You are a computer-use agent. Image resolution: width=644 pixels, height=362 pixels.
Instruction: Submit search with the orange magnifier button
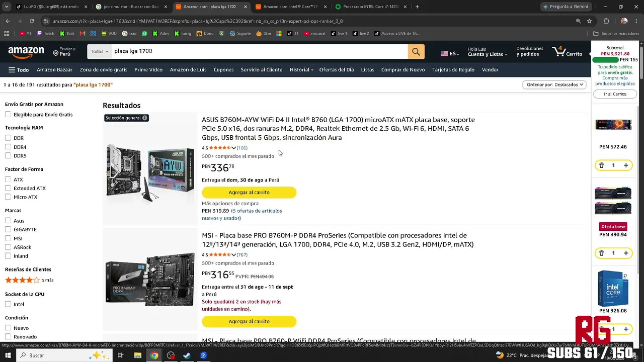pos(416,51)
